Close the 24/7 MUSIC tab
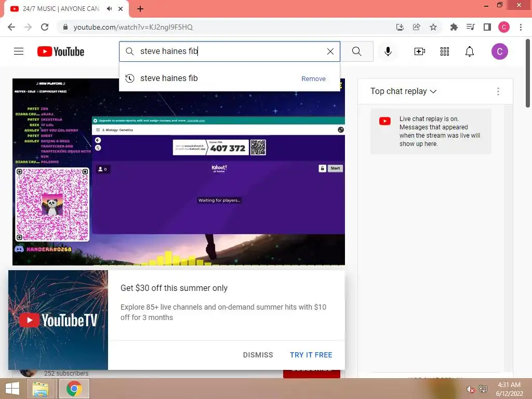This screenshot has height=399, width=532. coord(121,9)
